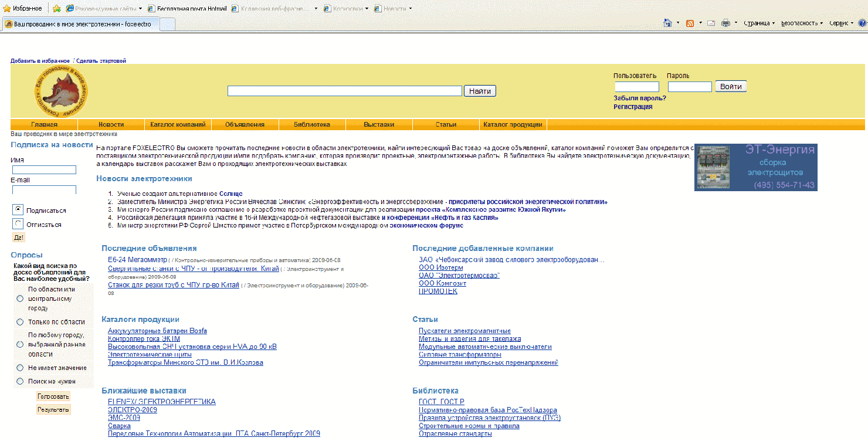This screenshot has height=441, width=868.
Task: Open the IE Help question mark icon
Action: click(862, 23)
